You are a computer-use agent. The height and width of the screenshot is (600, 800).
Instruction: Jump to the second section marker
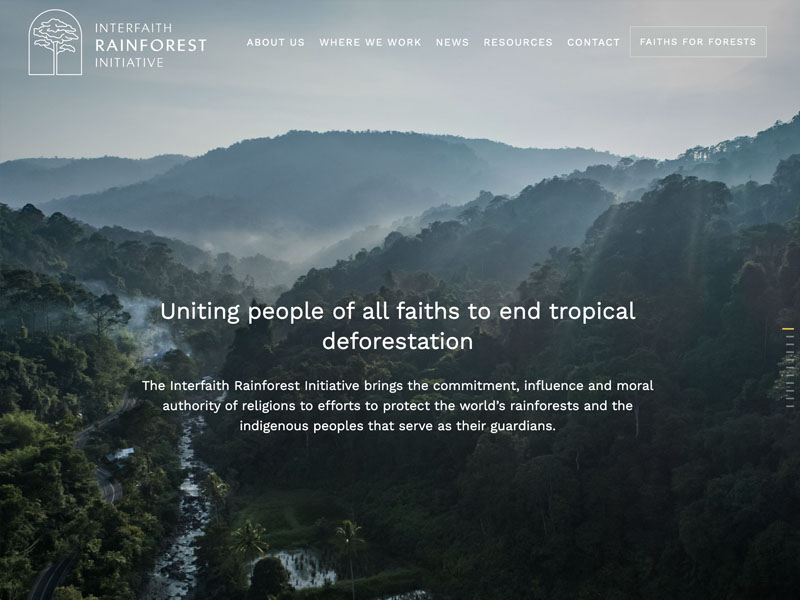pyautogui.click(x=790, y=337)
